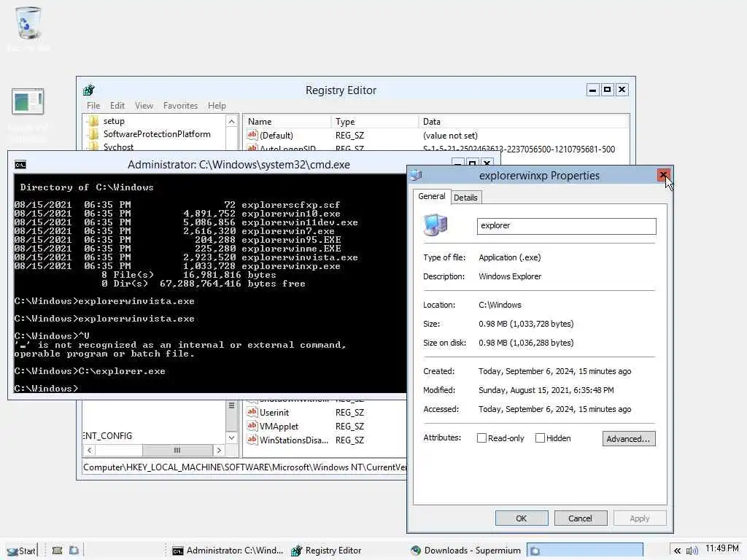Viewport: 747px width, 560px height.
Task: Click the second quick launch icon on taskbar
Action: pyautogui.click(x=74, y=551)
